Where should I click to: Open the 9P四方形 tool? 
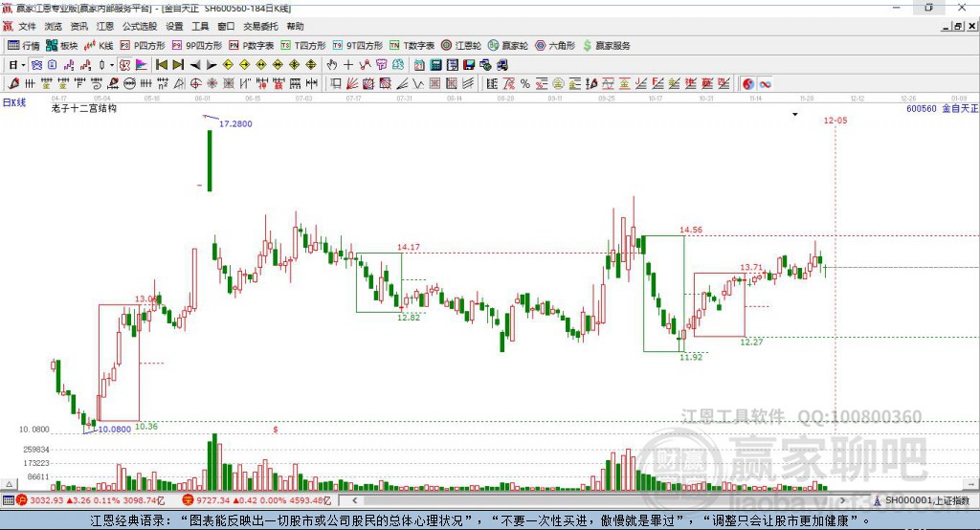click(x=197, y=46)
